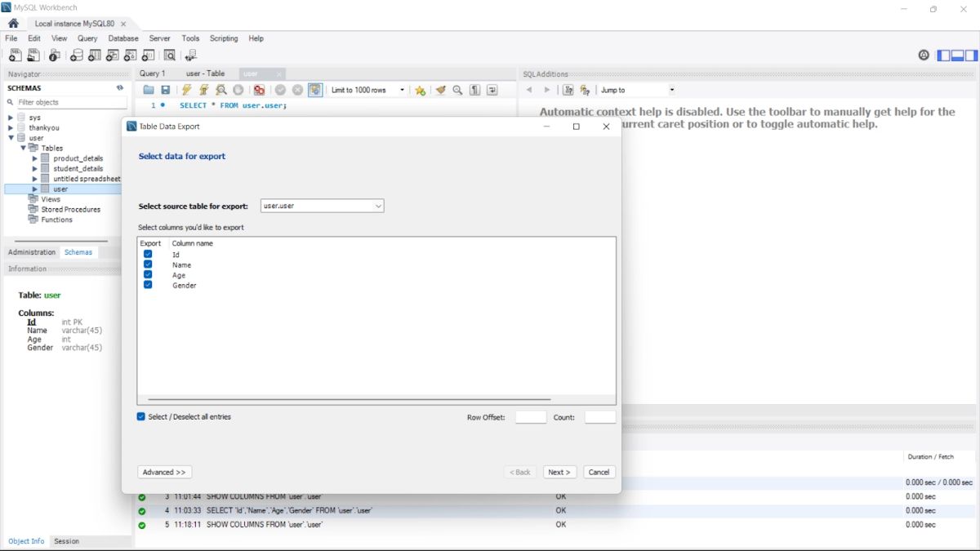Screen dimensions: 980x551
Task: Refresh the schemas list icon
Action: tap(120, 88)
